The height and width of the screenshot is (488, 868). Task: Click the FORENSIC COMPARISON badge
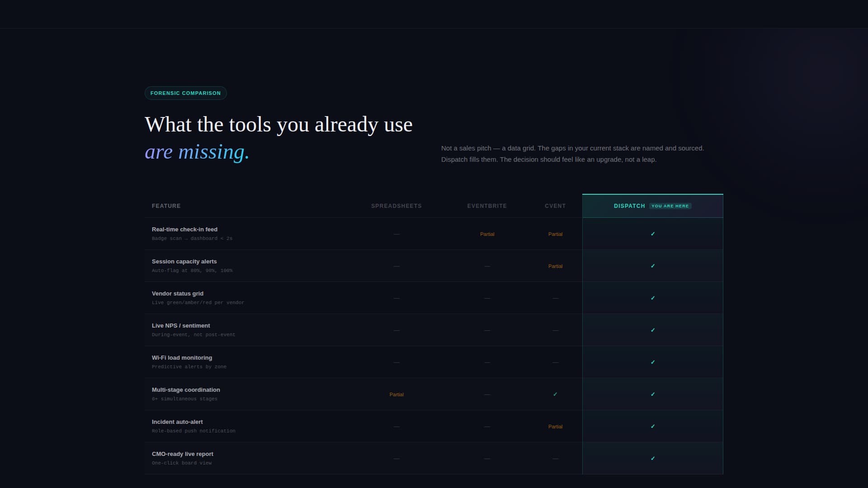(185, 93)
